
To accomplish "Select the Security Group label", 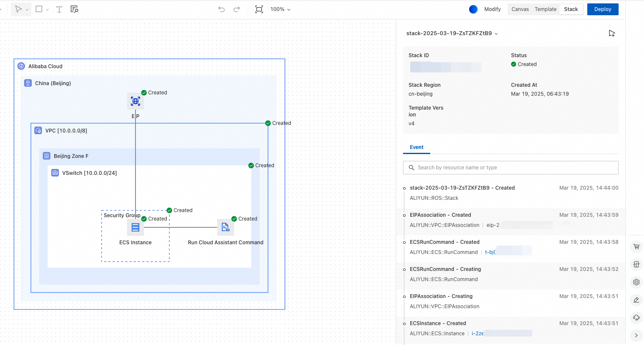I will click(122, 215).
